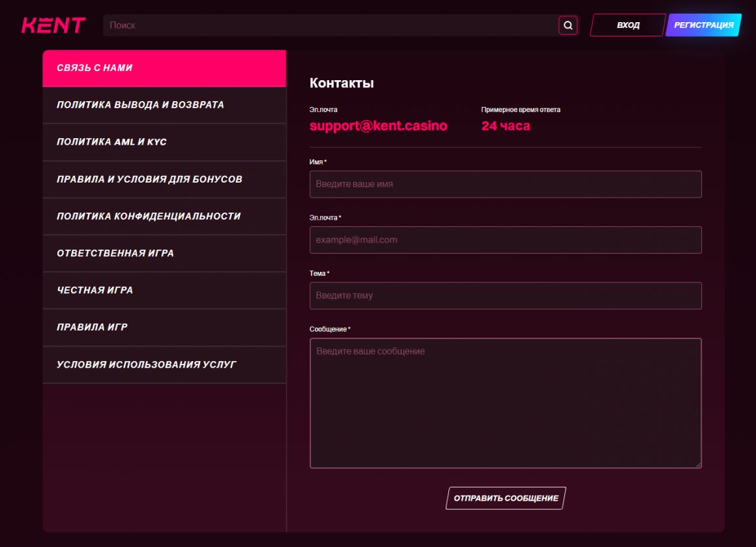The height and width of the screenshot is (547, 756).
Task: Open the ПРАВИЛА ИГР page
Action: click(x=164, y=327)
